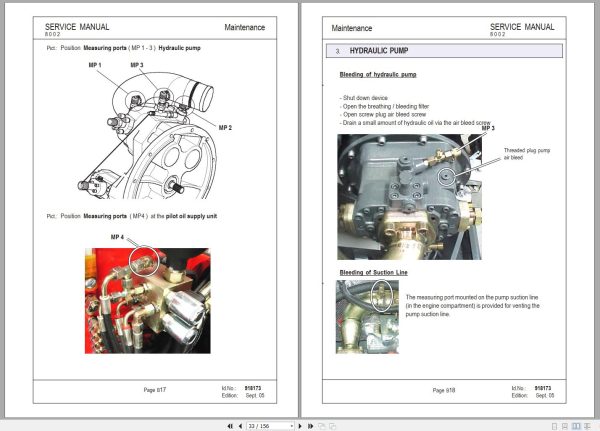Image resolution: width=600 pixels, height=431 pixels.
Task: Click the 'Page 017' footer text
Action: pyautogui.click(x=155, y=390)
